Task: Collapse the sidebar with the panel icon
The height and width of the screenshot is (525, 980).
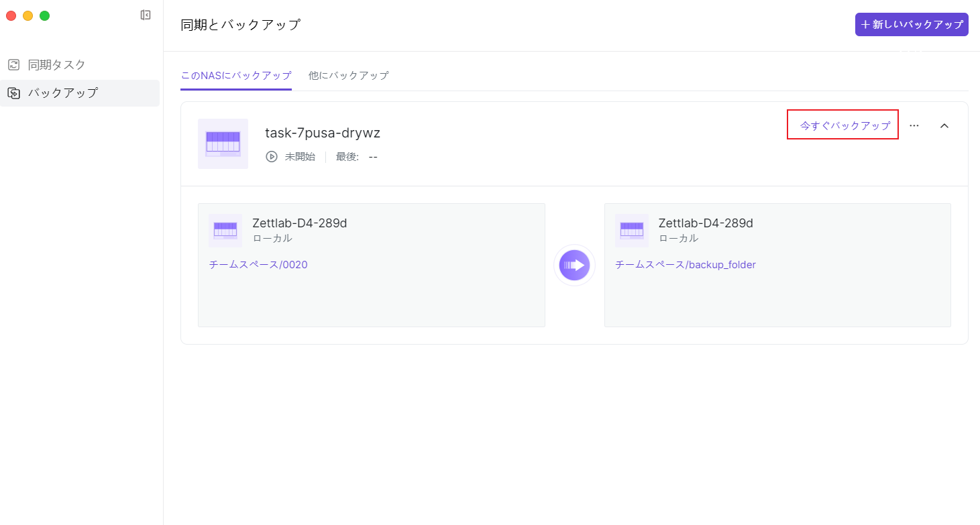Action: coord(146,15)
